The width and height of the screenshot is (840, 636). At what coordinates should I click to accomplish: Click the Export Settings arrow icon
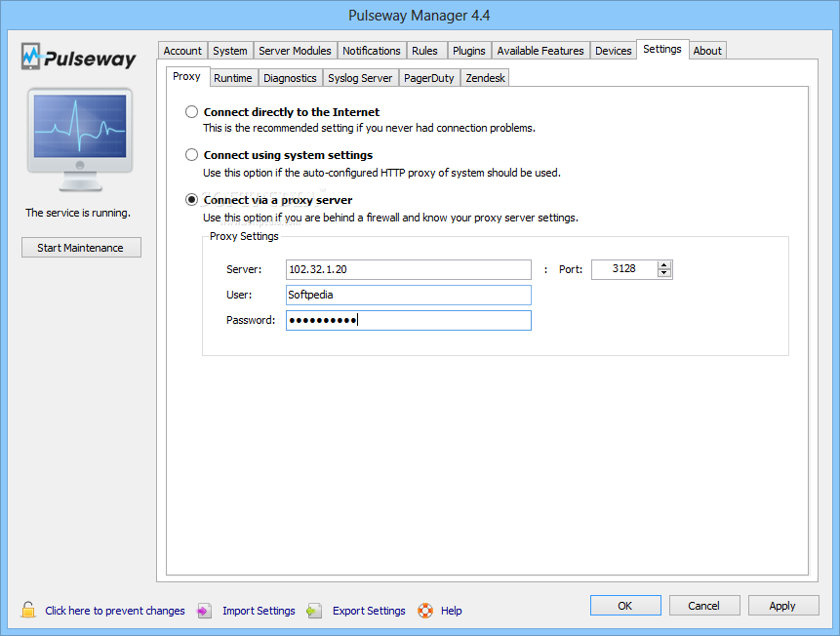tap(314, 611)
